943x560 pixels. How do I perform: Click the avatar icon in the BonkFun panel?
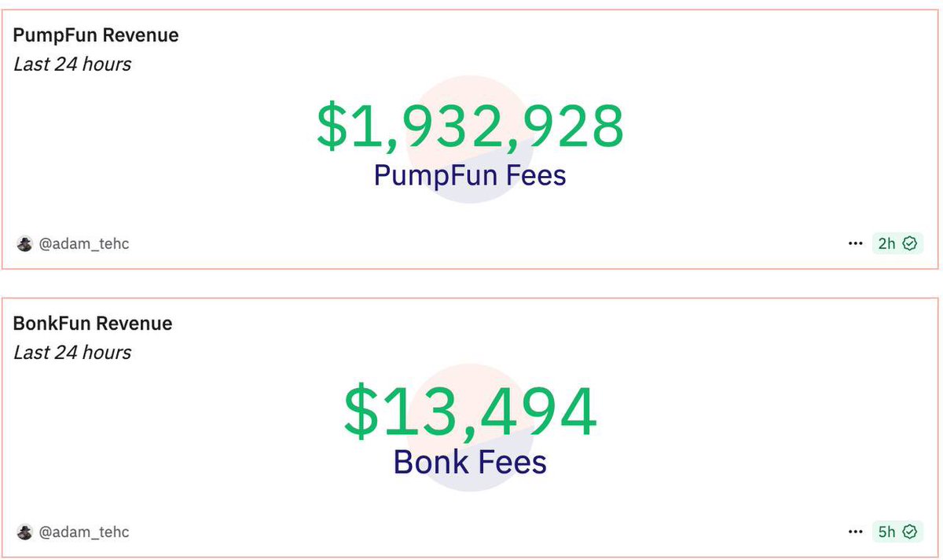(x=24, y=532)
